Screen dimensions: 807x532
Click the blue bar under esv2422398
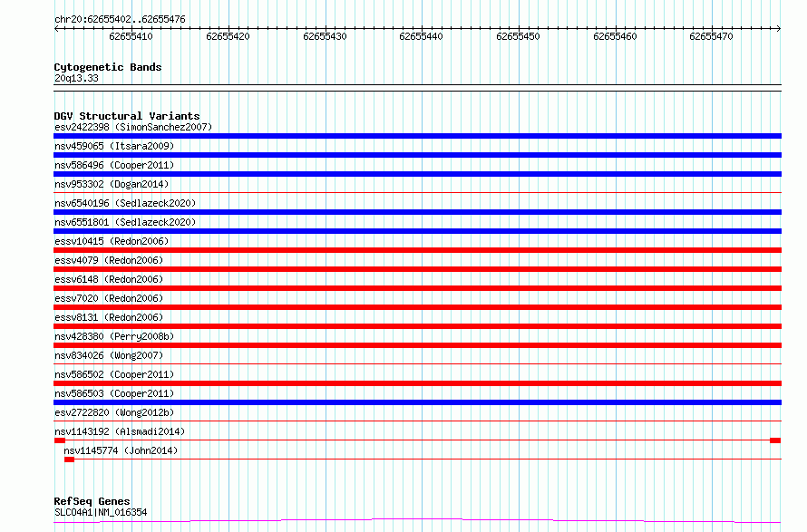click(x=417, y=136)
